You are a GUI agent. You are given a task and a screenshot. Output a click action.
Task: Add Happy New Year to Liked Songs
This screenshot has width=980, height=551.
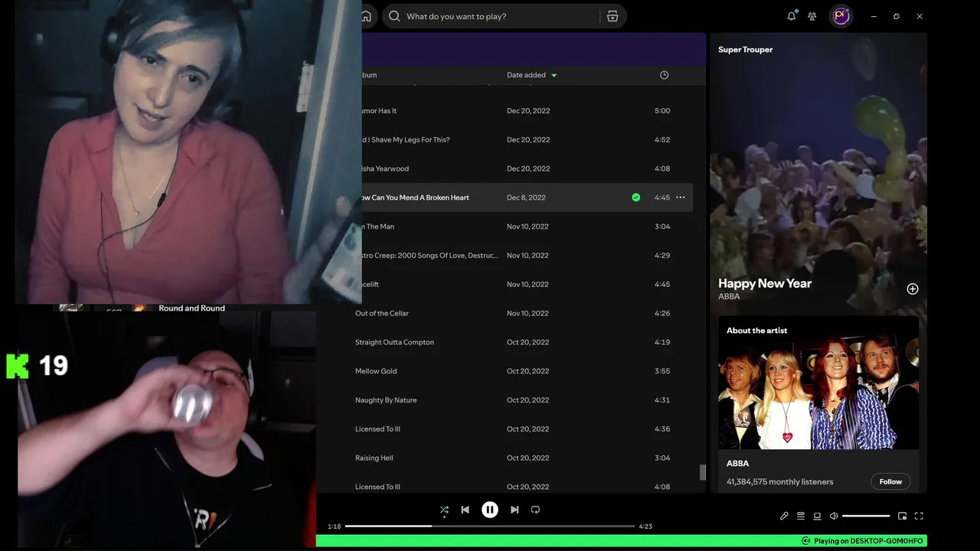pyautogui.click(x=913, y=289)
